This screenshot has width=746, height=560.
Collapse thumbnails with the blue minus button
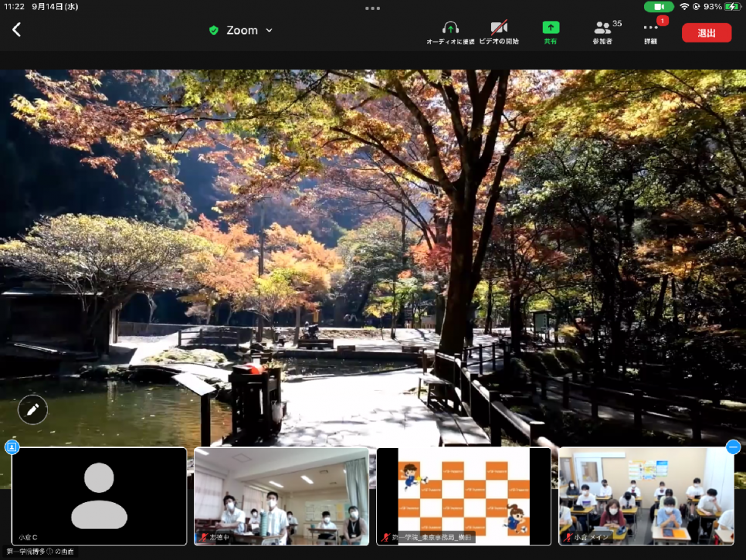tap(734, 447)
